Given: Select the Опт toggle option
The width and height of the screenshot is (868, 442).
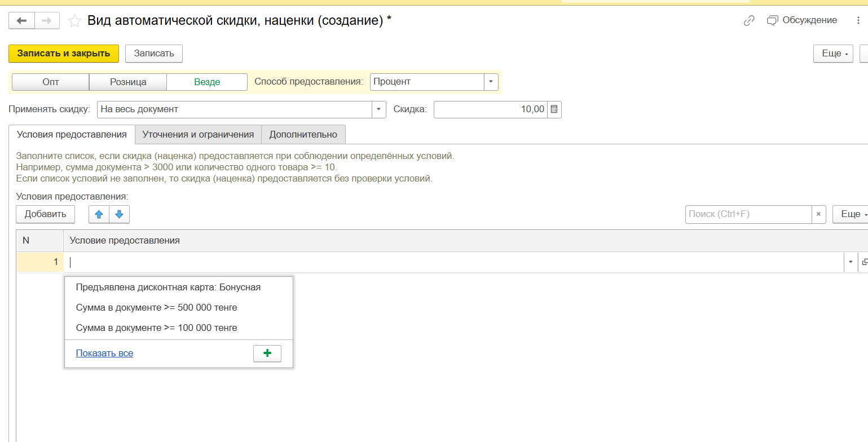Looking at the screenshot, I should [50, 82].
